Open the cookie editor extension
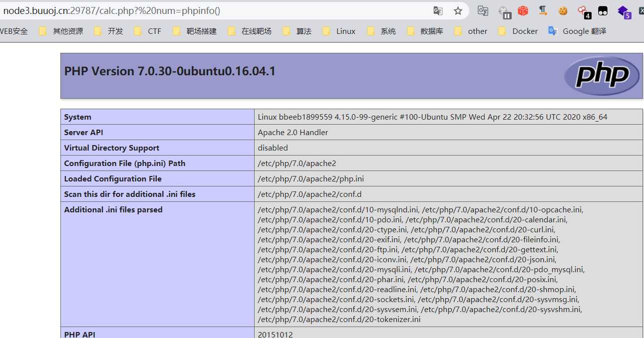Screen dimensions: 644x338 coord(563,10)
